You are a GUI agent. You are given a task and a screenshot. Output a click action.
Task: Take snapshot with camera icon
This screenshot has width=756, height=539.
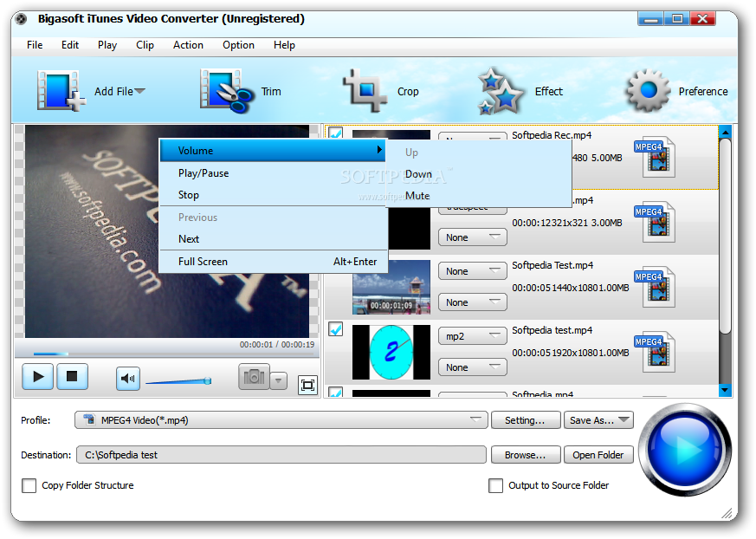[x=254, y=377]
